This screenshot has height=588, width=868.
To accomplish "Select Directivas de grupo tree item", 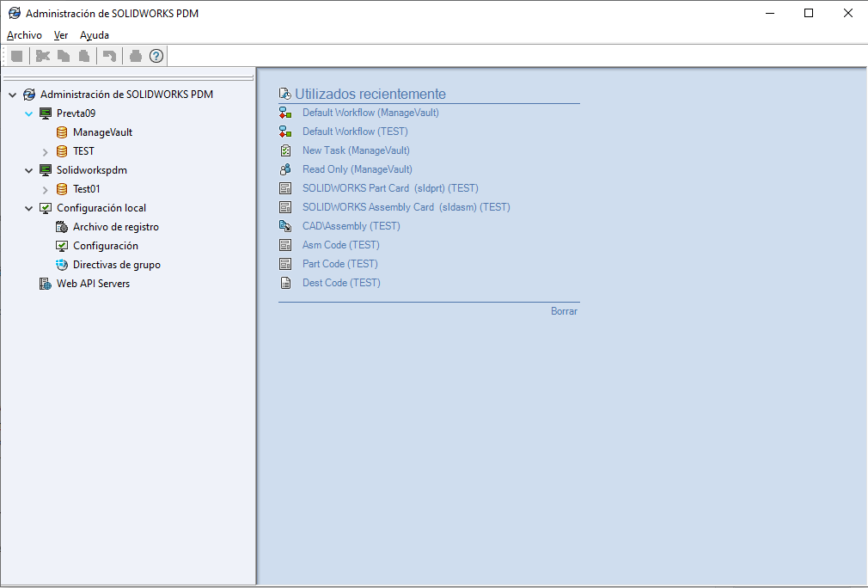I will point(117,265).
